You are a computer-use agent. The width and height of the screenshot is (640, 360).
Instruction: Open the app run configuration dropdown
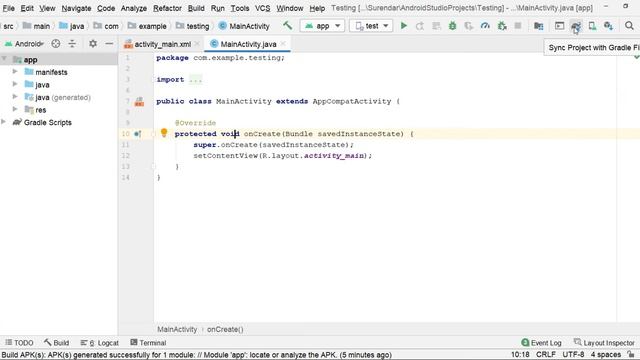[x=322, y=26]
